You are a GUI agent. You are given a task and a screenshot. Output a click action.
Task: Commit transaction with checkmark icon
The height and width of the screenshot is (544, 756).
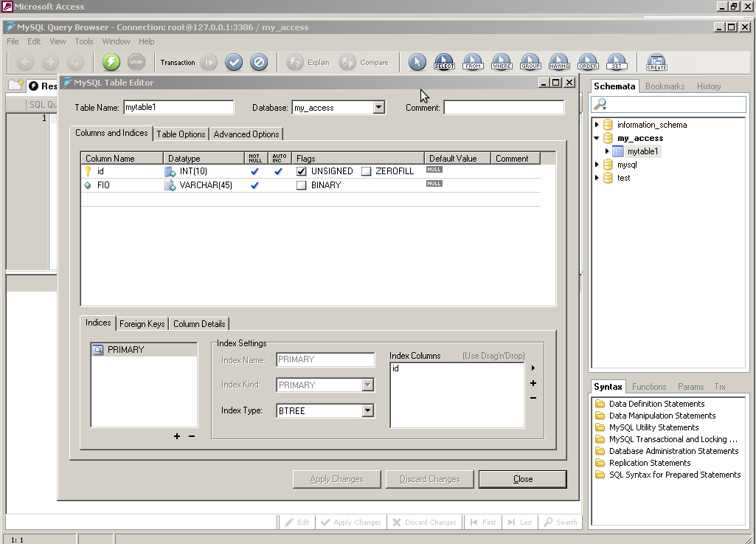(234, 62)
